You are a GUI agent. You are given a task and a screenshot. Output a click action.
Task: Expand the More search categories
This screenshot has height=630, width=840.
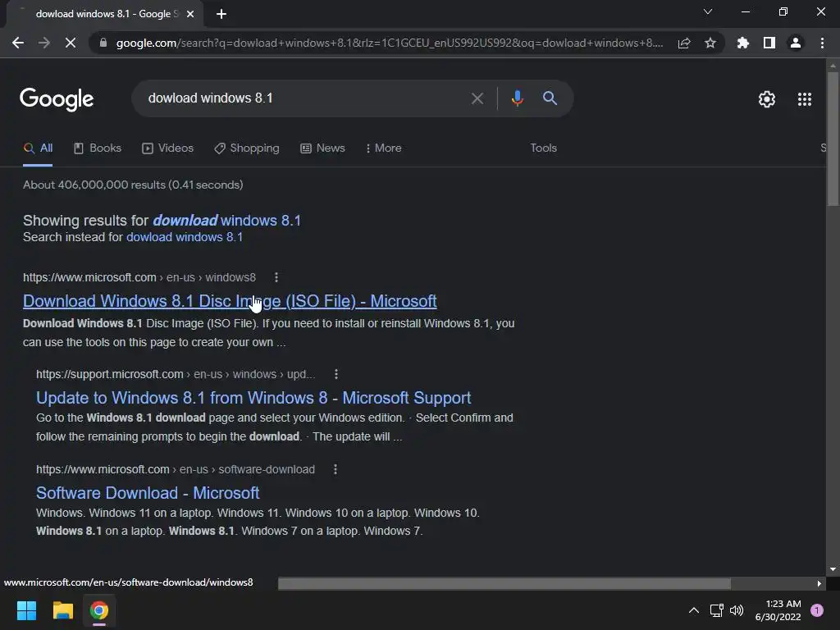click(383, 148)
